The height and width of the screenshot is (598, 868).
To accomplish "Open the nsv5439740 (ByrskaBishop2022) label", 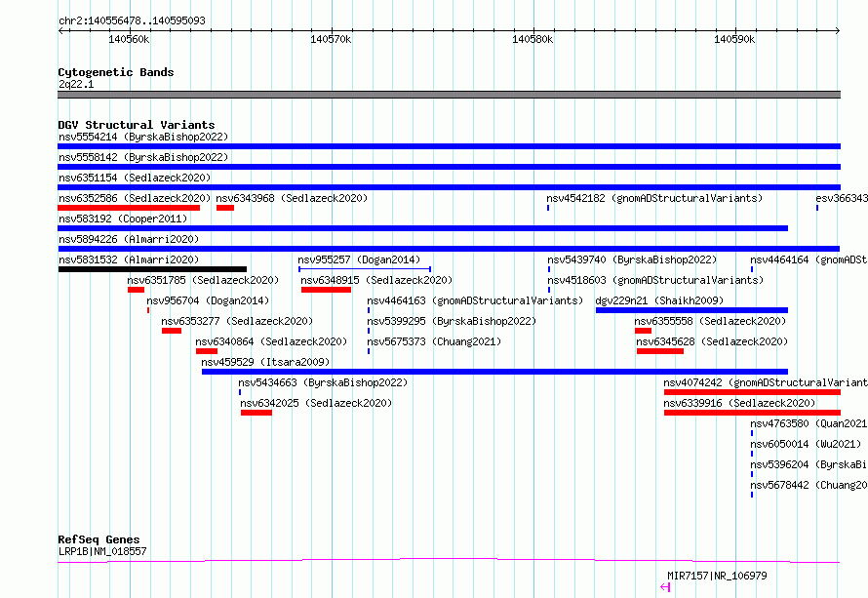I will pyautogui.click(x=632, y=259).
